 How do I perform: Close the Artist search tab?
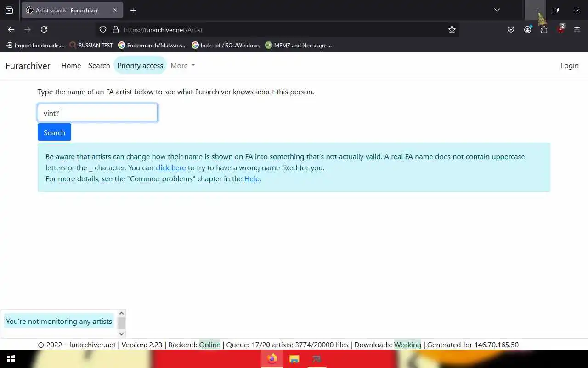115,10
